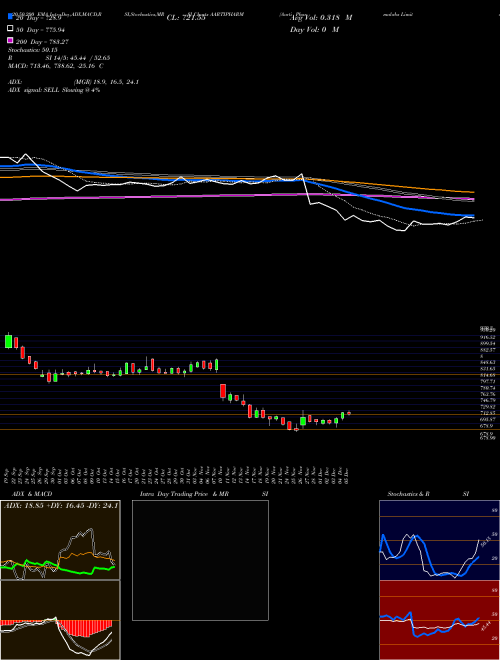The height and width of the screenshot is (660, 500).
Task: Click the 'ADX: 18.85 +DY: 16.45 -DY: 24.1' header
Action: [61, 505]
